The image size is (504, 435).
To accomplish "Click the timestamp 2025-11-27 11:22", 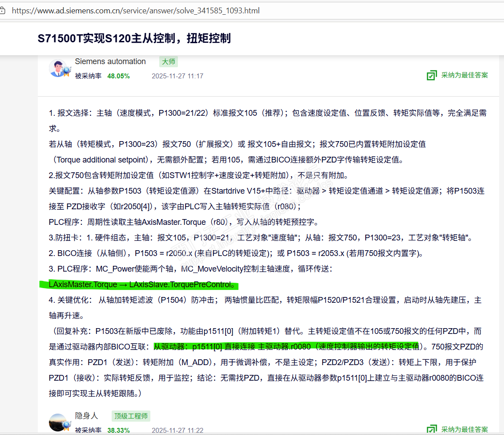I will click(177, 431).
